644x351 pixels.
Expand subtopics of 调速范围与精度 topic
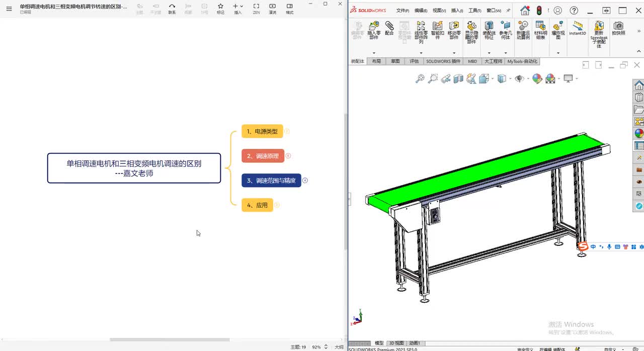pyautogui.click(x=305, y=181)
